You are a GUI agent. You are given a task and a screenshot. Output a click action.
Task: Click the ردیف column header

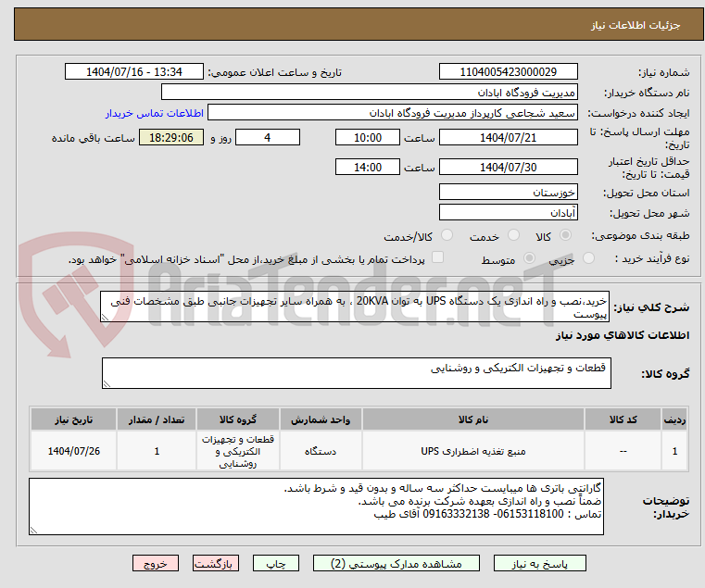[674, 419]
